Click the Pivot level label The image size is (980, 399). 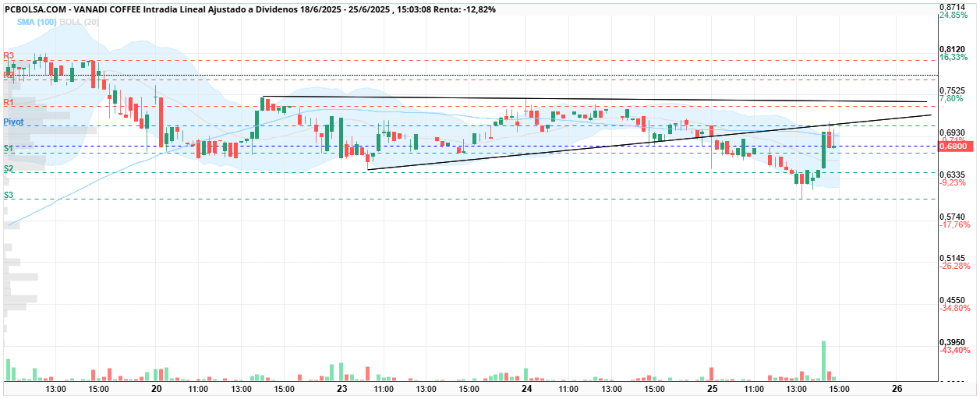[13, 122]
